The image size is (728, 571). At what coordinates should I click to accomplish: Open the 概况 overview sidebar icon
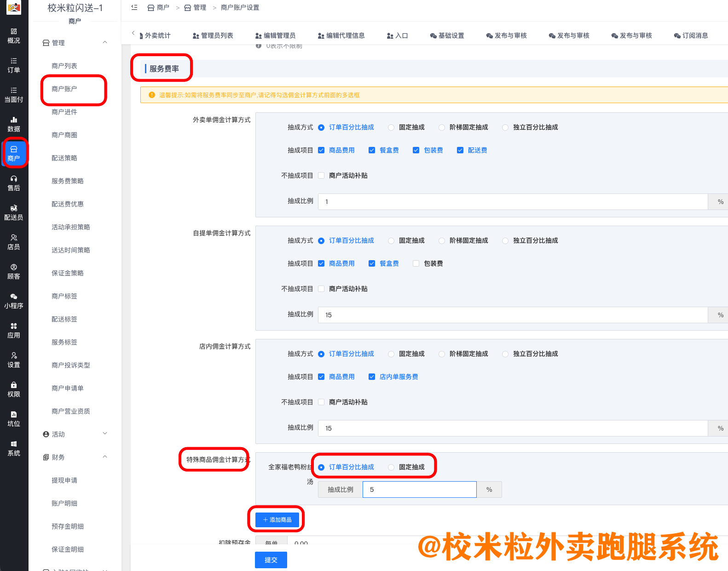click(x=14, y=36)
